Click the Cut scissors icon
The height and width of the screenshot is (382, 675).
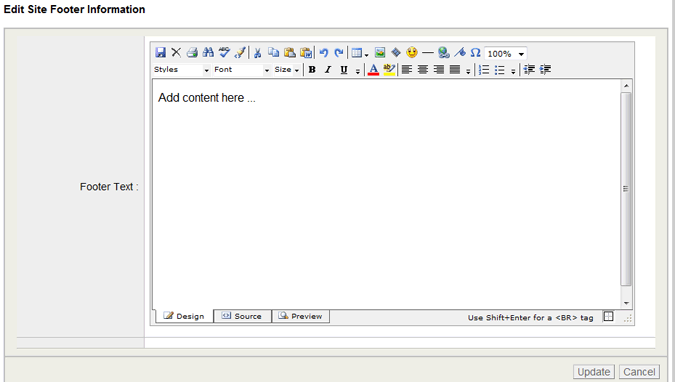tap(257, 53)
